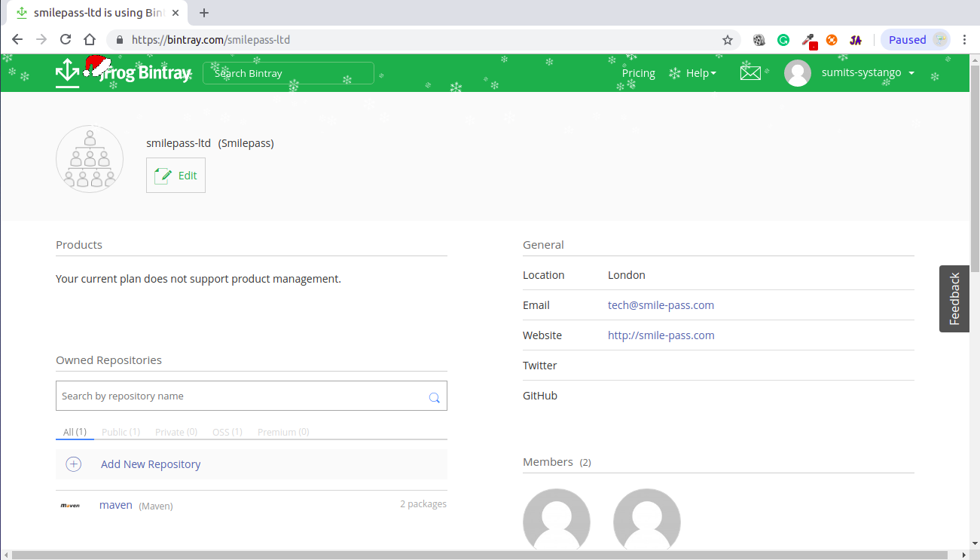The image size is (980, 560).
Task: Open the maven repository link
Action: [116, 505]
